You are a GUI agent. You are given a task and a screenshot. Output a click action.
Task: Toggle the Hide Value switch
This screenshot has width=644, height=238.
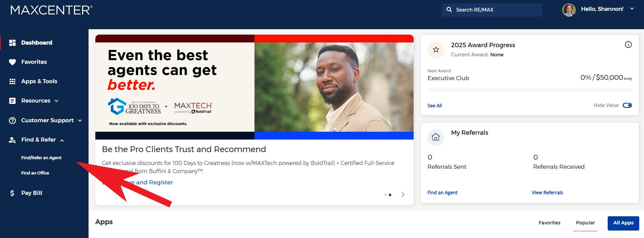click(627, 105)
